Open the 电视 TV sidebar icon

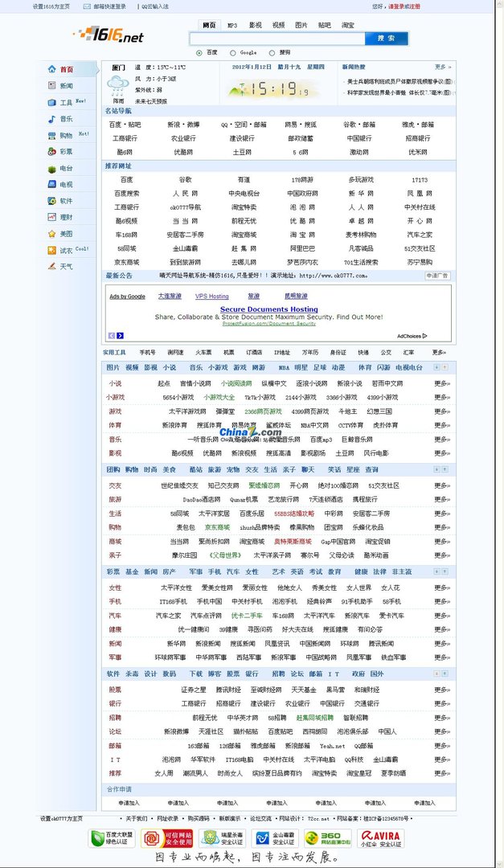tap(51, 184)
